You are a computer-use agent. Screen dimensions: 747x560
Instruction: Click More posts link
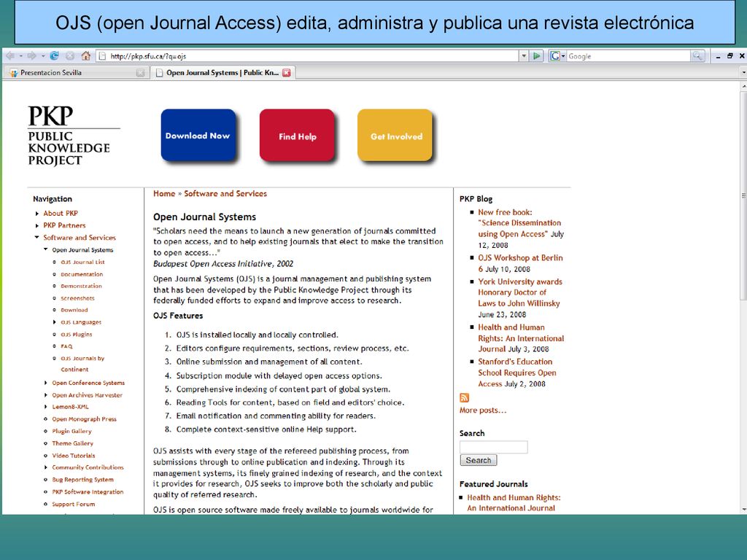click(x=483, y=410)
